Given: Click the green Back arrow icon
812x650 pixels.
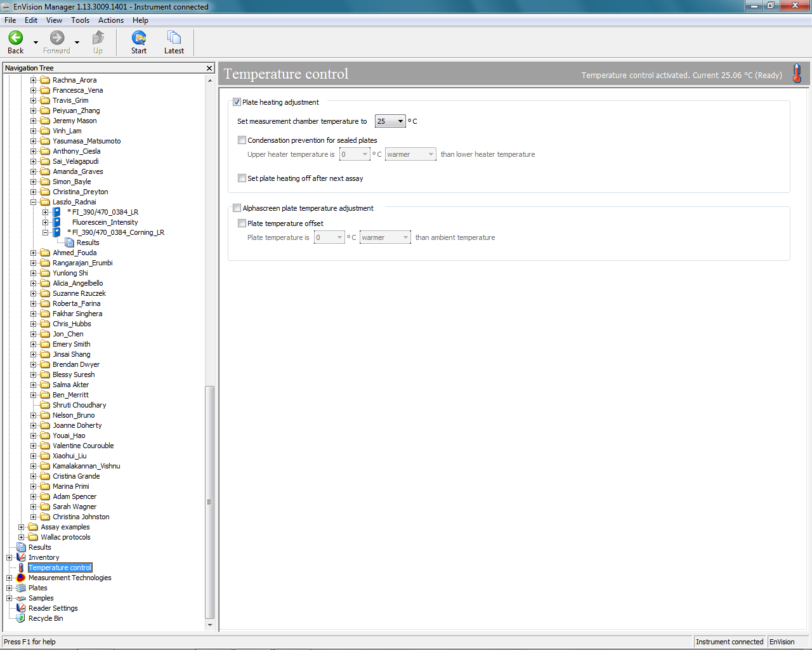Looking at the screenshot, I should (16, 38).
